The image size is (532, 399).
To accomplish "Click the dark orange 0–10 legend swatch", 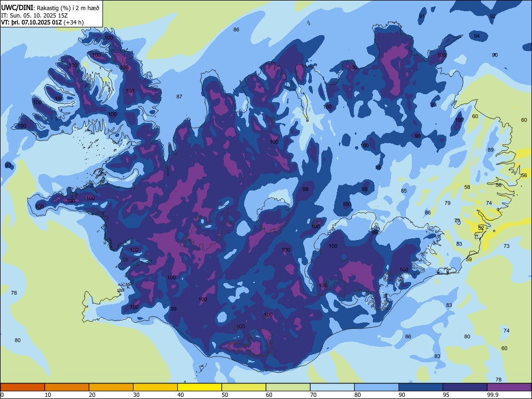I will coord(22,387).
